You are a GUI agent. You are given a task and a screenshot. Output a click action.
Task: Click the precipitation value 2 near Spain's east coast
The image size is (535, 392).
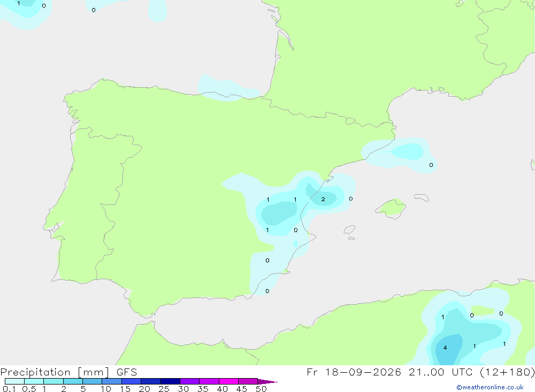[323, 199]
